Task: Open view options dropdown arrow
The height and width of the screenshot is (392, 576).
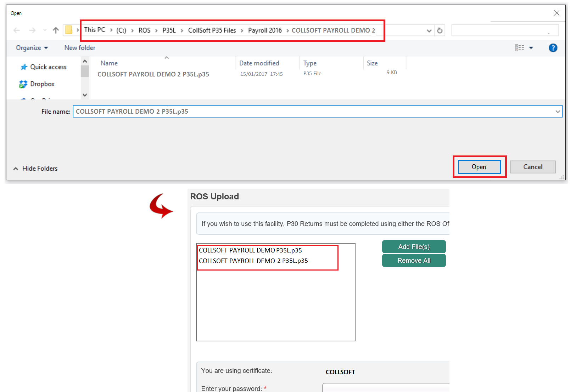Action: pyautogui.click(x=531, y=48)
